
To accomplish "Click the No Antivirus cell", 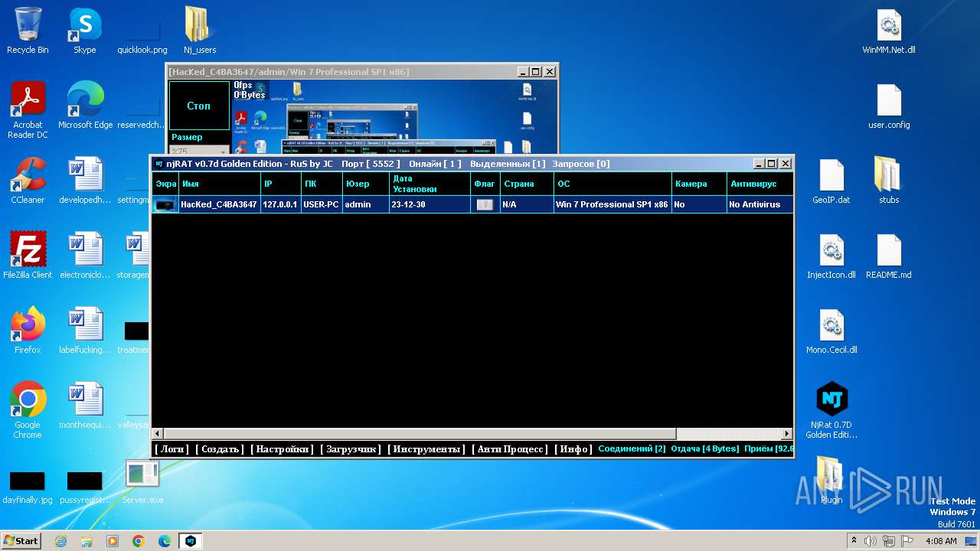I will (760, 204).
